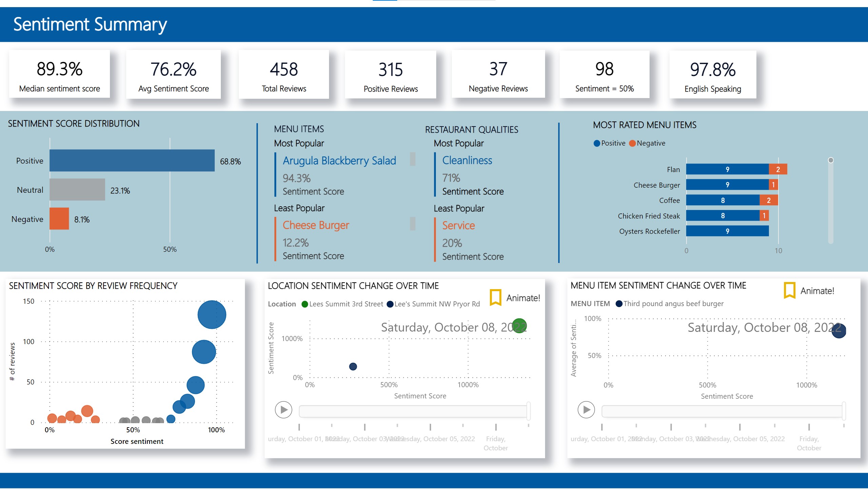Click the orange 'Cheese Burger' least popular text
The image size is (868, 489).
(x=316, y=225)
